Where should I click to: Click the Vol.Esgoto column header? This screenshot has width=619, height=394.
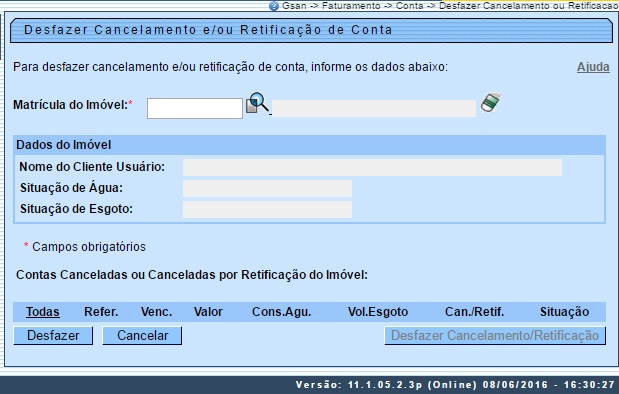click(x=378, y=312)
